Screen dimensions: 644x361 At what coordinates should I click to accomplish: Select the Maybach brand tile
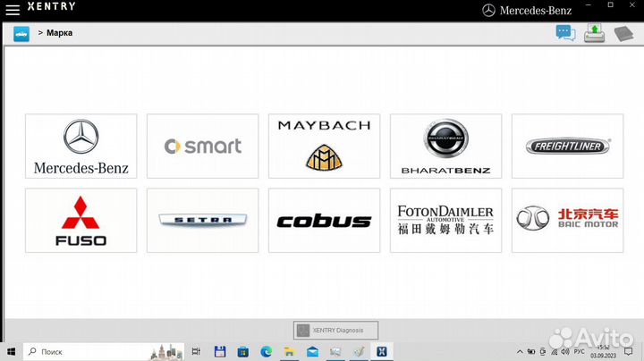coord(324,147)
